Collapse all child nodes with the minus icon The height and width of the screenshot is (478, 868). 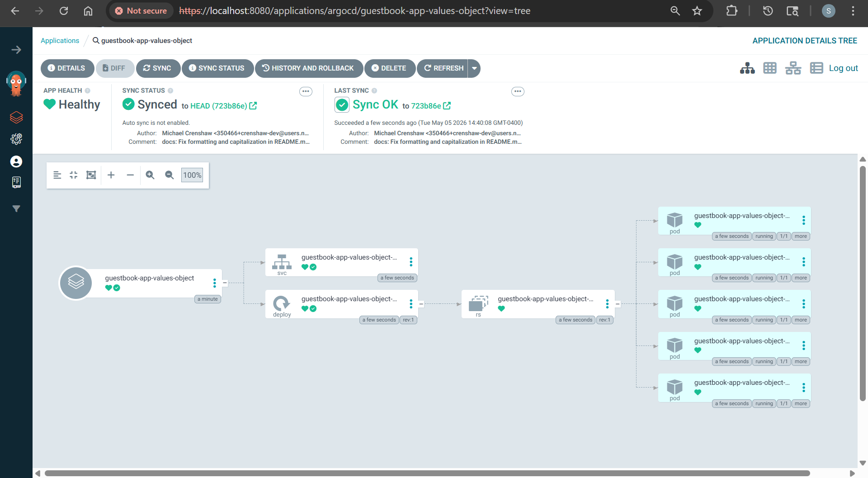130,175
